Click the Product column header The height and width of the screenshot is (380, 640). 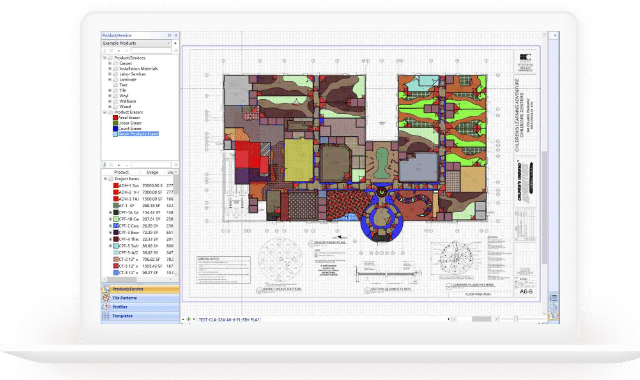pyautogui.click(x=121, y=172)
